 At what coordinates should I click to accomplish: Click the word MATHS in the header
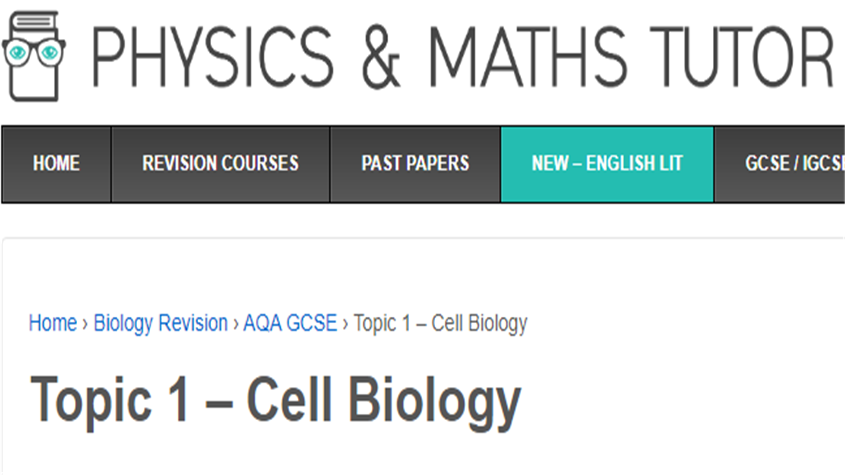[534, 55]
